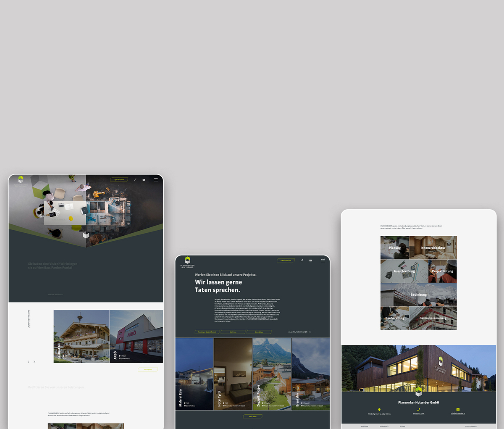Open the Malerei Eder project card

click(194, 374)
